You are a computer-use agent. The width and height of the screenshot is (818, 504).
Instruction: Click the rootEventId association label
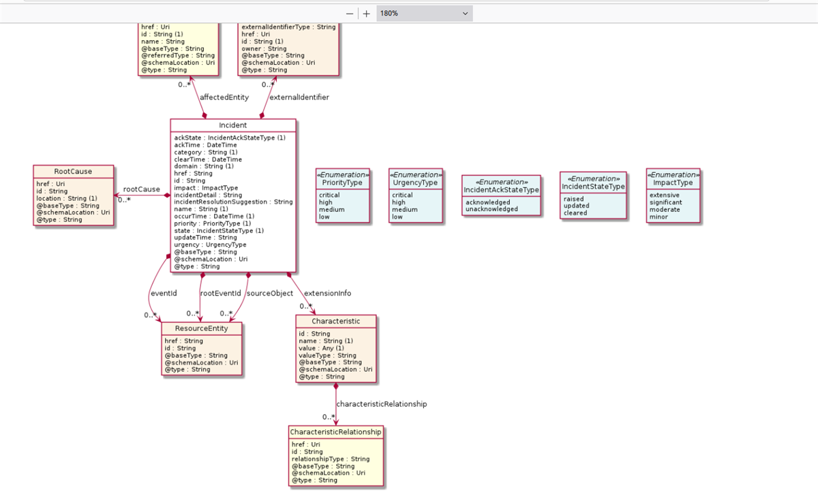220,294
